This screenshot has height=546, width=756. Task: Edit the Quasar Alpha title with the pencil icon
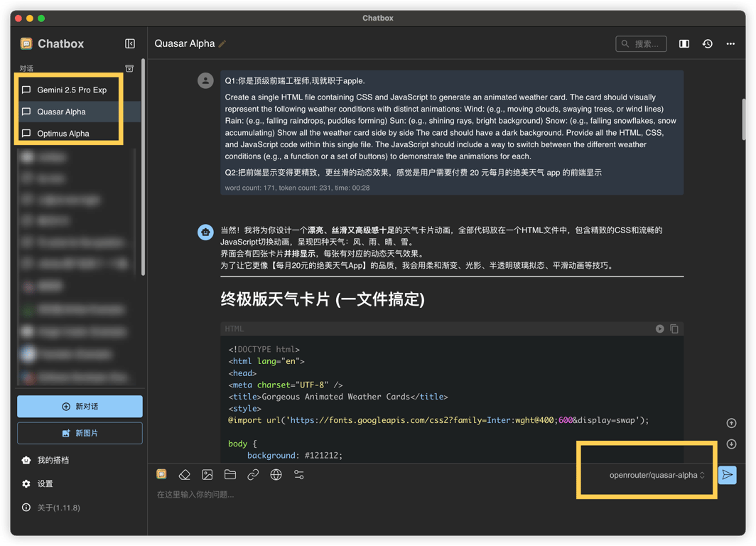click(x=222, y=44)
